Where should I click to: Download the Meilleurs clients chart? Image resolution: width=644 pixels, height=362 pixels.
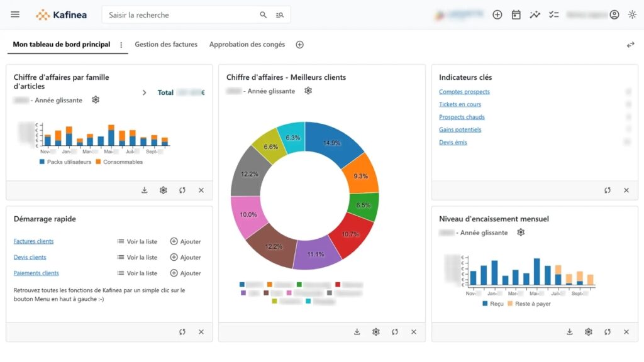point(357,331)
